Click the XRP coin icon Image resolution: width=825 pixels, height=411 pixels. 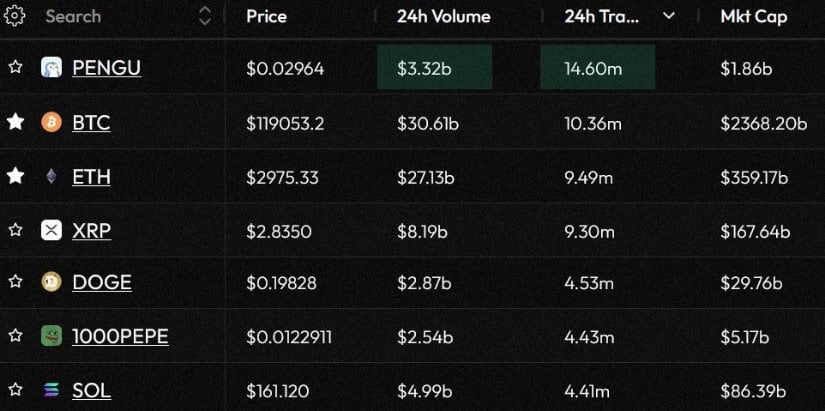[x=51, y=230]
